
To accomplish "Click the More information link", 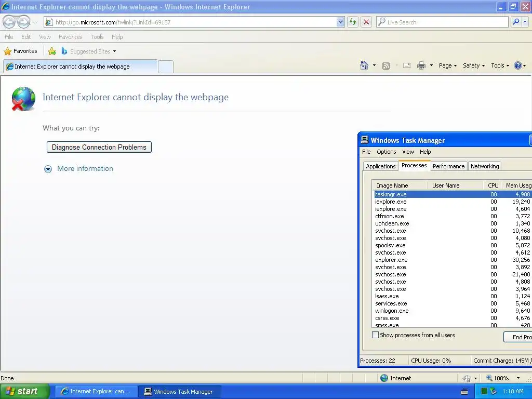I will [85, 169].
